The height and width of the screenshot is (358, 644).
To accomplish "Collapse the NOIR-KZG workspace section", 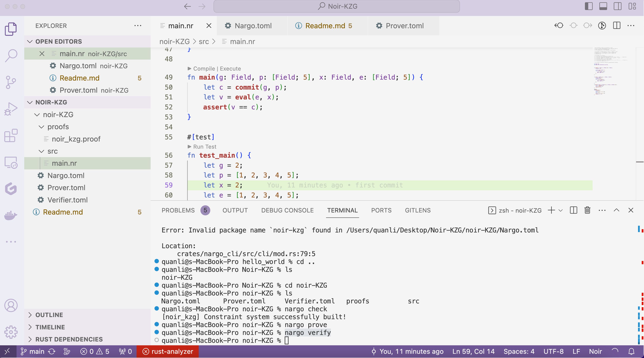I will 88,102.
